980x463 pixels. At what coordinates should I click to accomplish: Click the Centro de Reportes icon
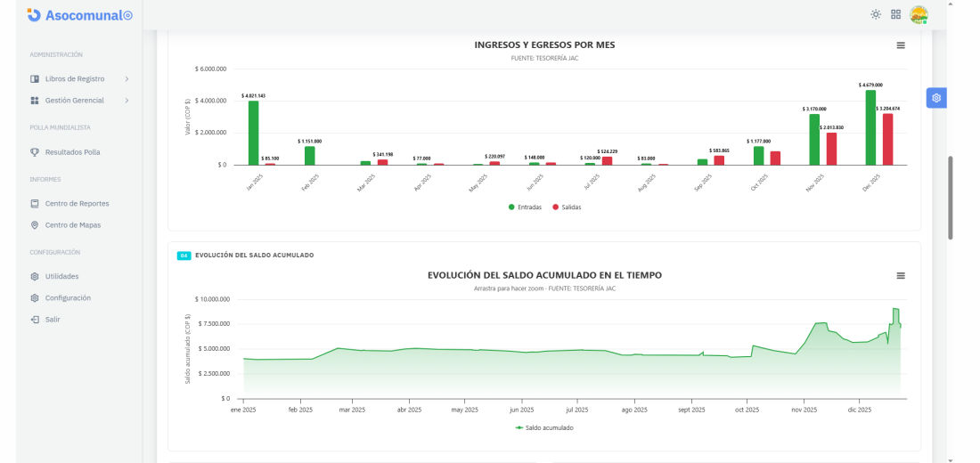pos(35,204)
